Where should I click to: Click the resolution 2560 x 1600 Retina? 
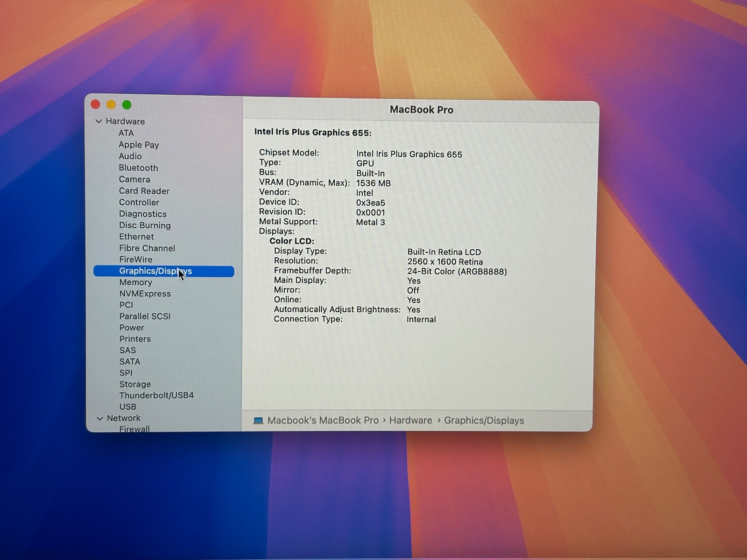point(445,262)
